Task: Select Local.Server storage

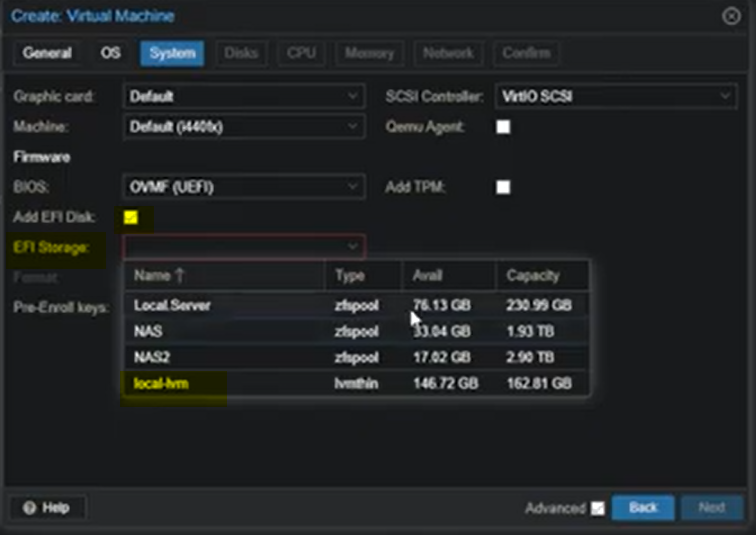Action: (357, 305)
